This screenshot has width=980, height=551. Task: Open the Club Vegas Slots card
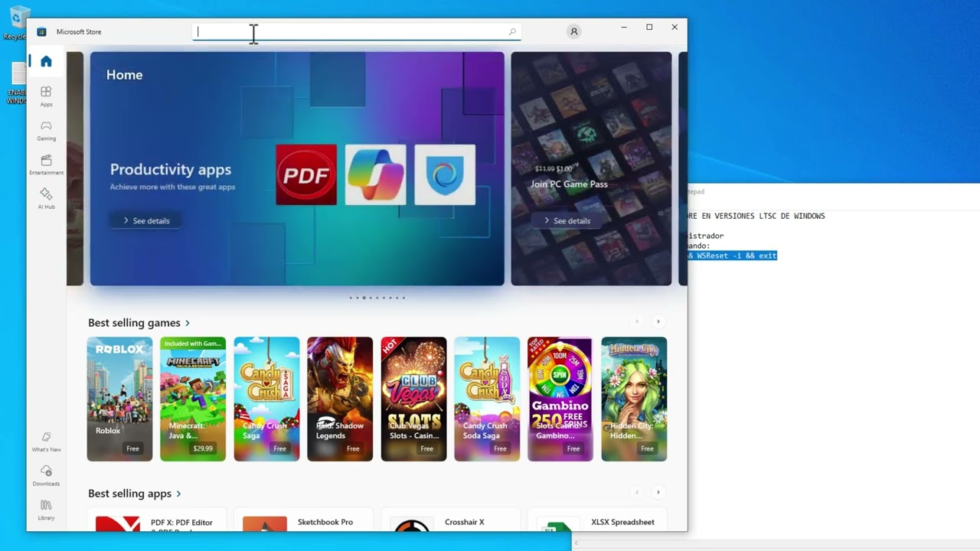click(413, 399)
